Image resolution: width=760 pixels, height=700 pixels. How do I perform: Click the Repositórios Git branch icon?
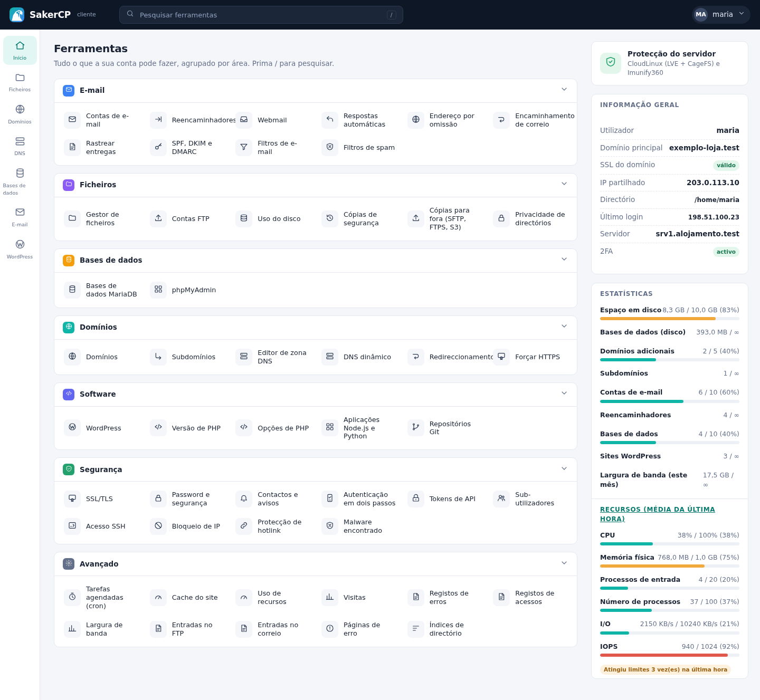pos(416,428)
